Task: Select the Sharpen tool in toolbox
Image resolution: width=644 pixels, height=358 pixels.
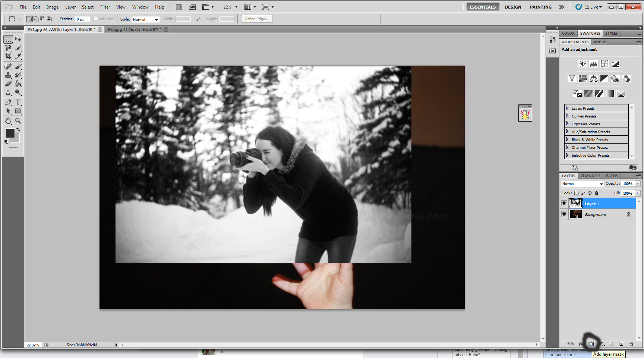Action: 8,92
